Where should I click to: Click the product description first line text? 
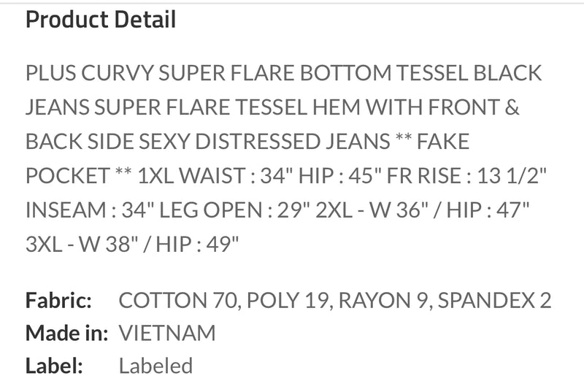(x=283, y=72)
